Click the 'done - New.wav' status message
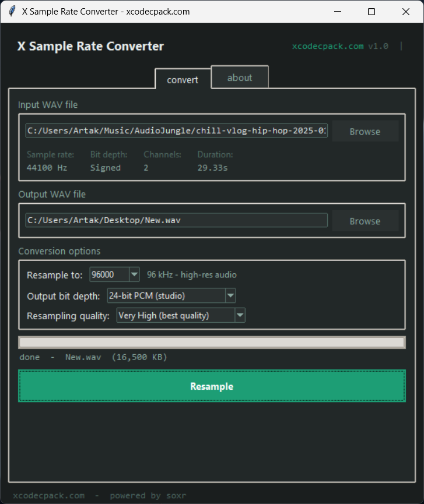 click(93, 357)
